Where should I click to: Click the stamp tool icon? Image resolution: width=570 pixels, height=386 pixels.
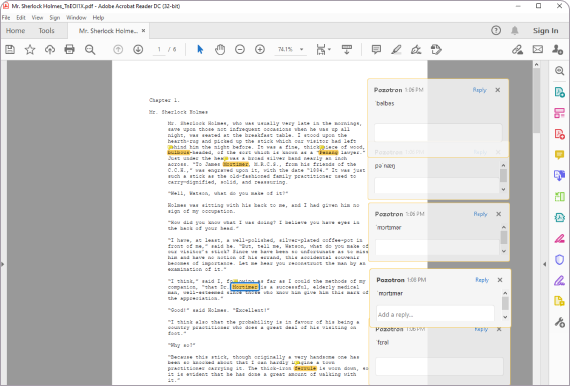[436, 49]
